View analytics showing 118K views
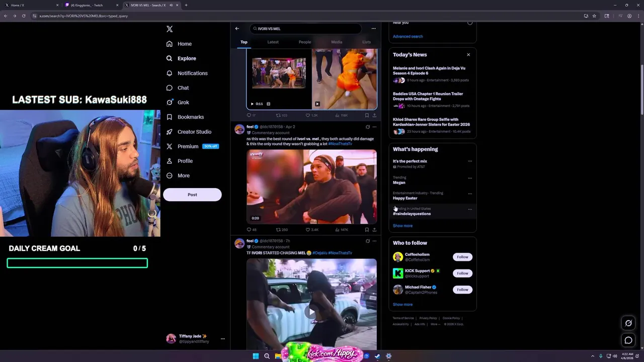 pyautogui.click(x=341, y=115)
